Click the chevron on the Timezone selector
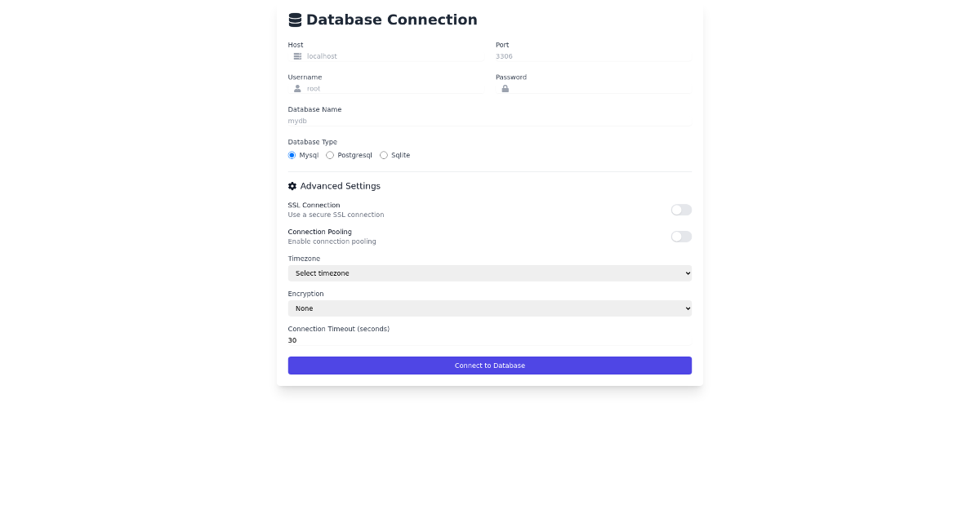This screenshot has height=514, width=980. click(686, 273)
